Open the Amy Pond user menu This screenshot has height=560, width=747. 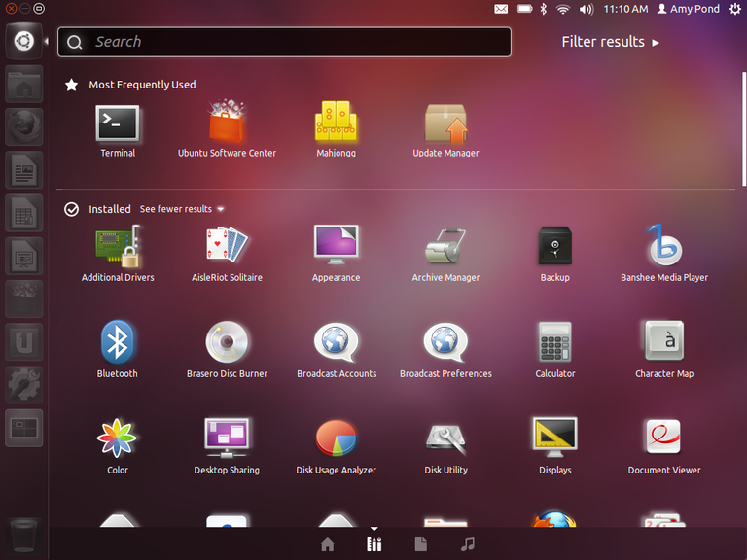689,9
